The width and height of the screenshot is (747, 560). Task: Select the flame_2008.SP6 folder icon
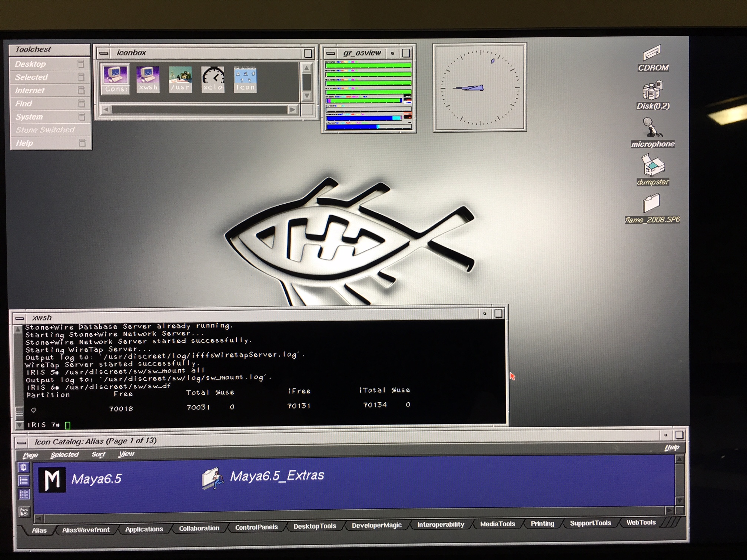(x=652, y=209)
